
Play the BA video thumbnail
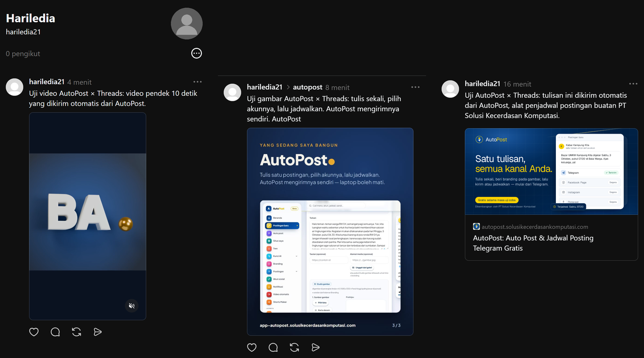[x=88, y=216]
